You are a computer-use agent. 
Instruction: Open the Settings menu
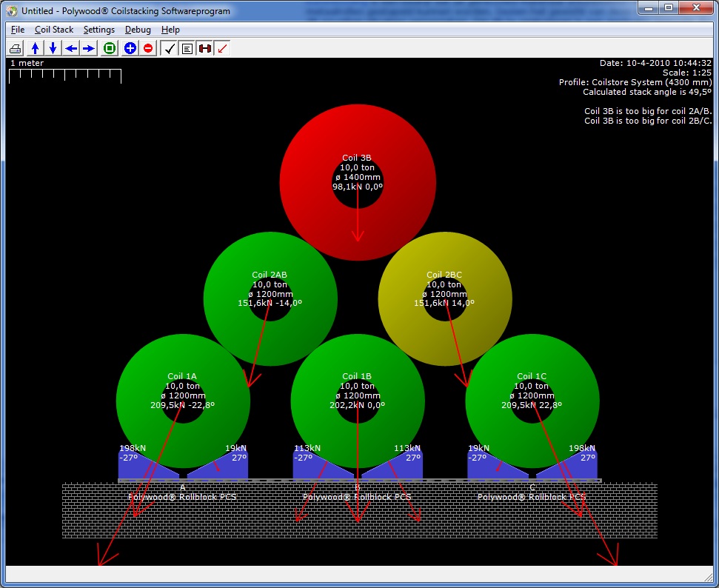click(99, 30)
